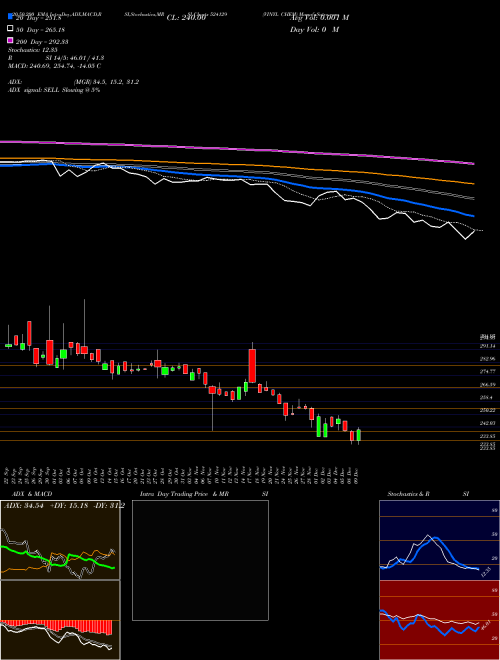The image size is (500, 660).
Task: Open the empty Intra Day Trading Price chart box
Action: tap(200, 560)
